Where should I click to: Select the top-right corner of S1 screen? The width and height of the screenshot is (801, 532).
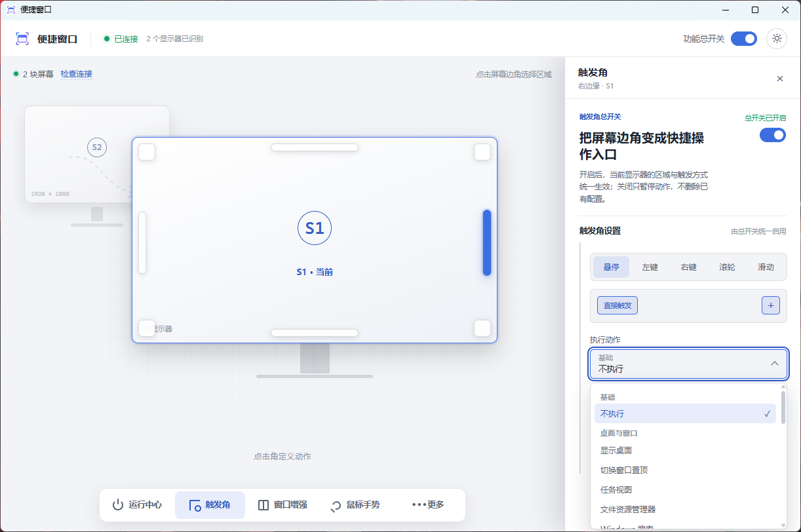[x=482, y=152]
